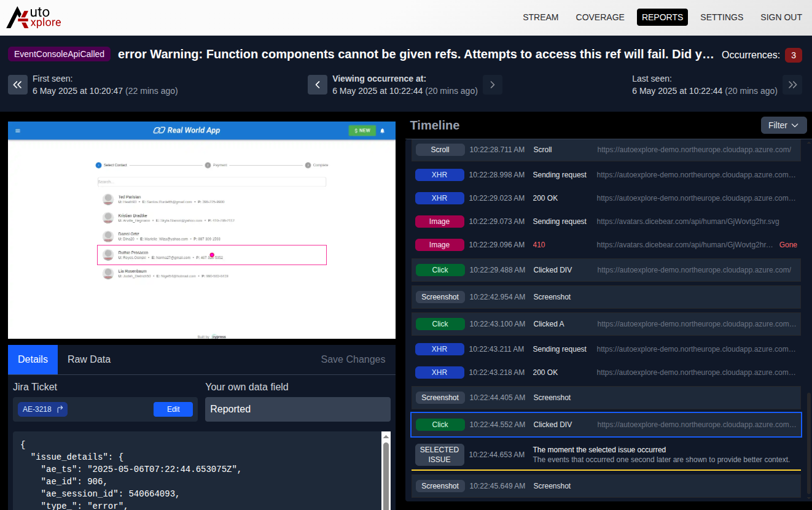This screenshot has width=812, height=510.
Task: Select the Screenshot event at 10:22:42.954
Action: (x=606, y=297)
